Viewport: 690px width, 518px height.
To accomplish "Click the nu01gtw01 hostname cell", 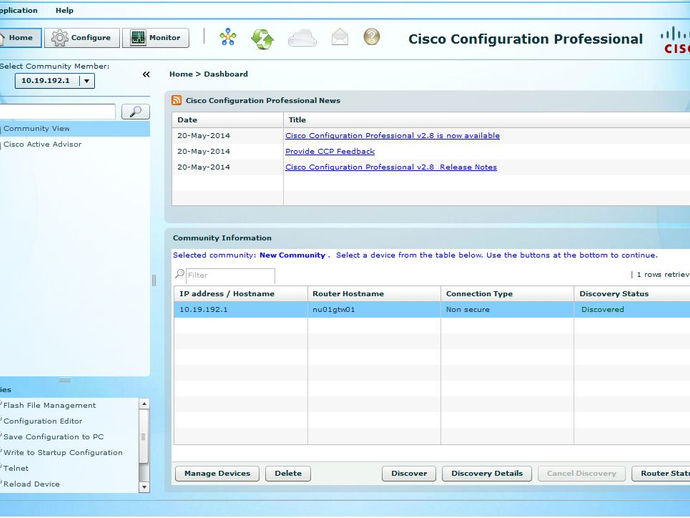I will click(374, 309).
